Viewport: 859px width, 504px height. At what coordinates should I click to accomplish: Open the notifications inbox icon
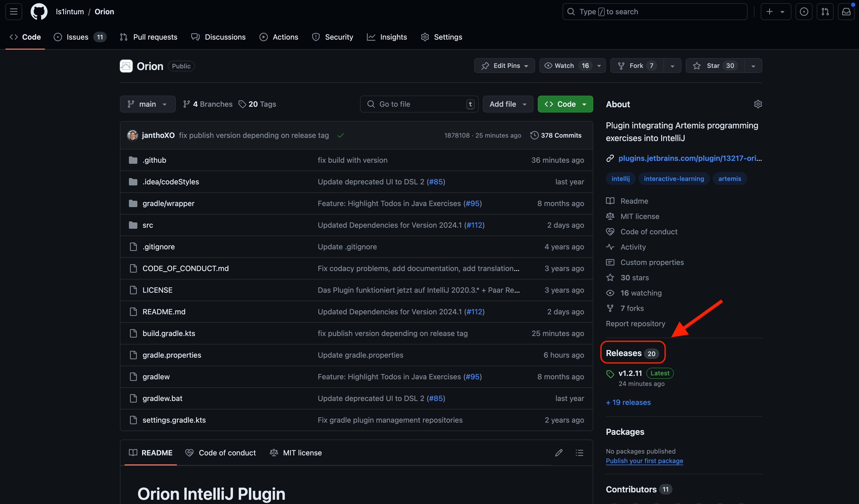tap(846, 12)
